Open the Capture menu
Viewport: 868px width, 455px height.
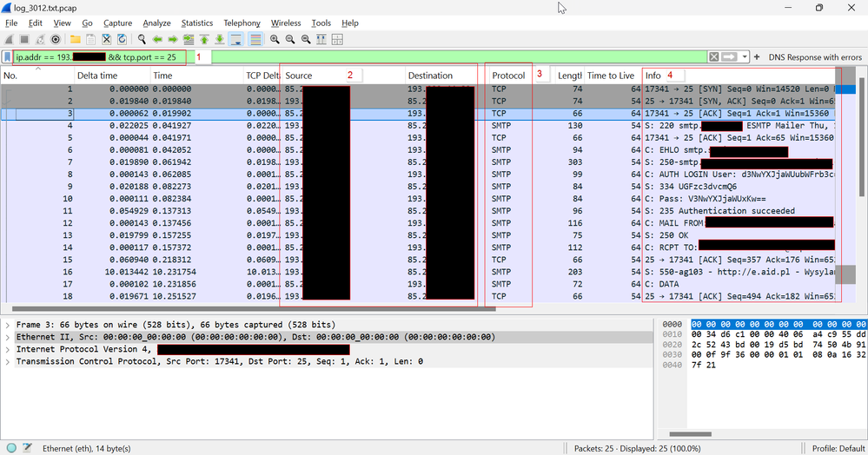click(118, 23)
